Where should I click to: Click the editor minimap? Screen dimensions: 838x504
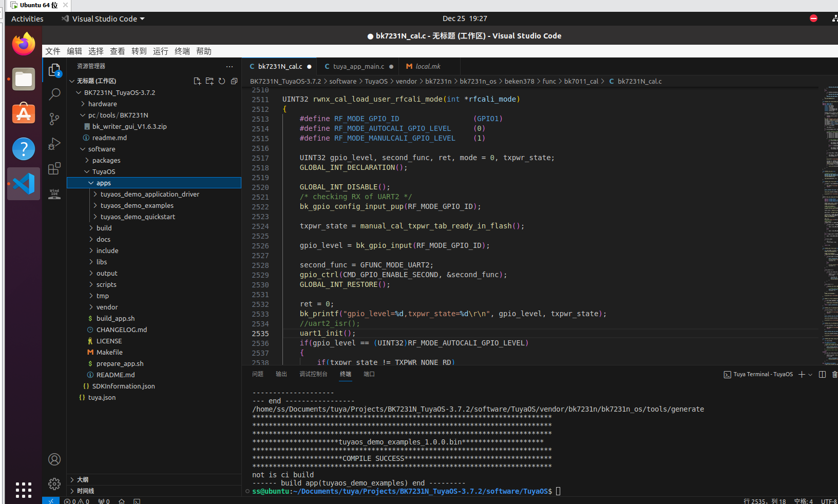[x=829, y=226]
